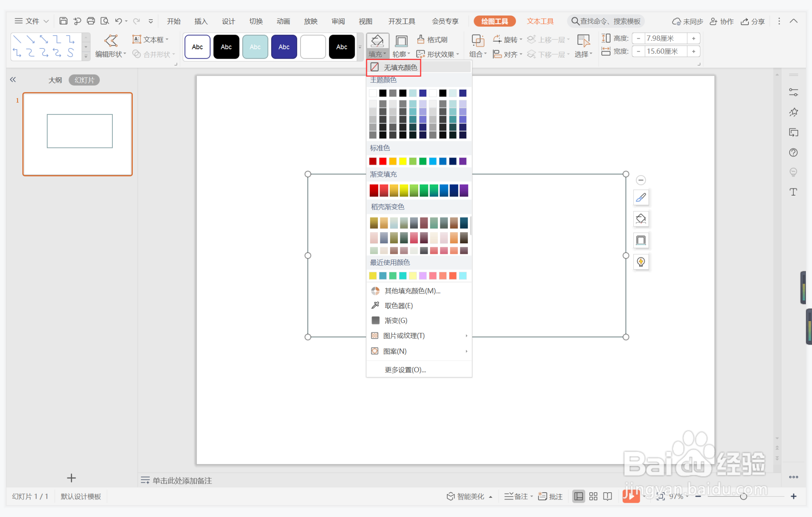Click 更多设置(O)... option
Screen dimensions: 812x517
click(x=405, y=370)
